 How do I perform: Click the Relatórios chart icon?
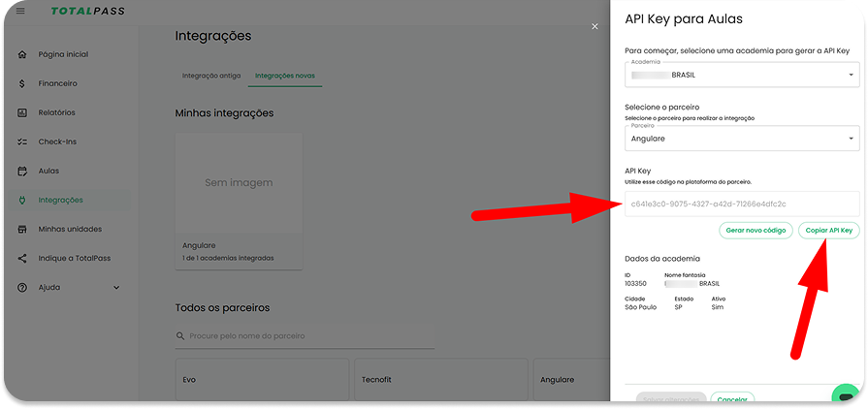tap(22, 112)
